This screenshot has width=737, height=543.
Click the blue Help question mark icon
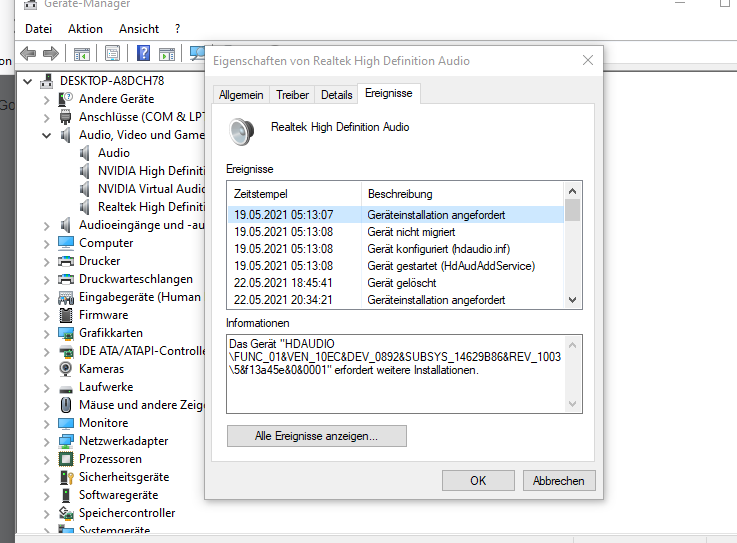pyautogui.click(x=143, y=53)
